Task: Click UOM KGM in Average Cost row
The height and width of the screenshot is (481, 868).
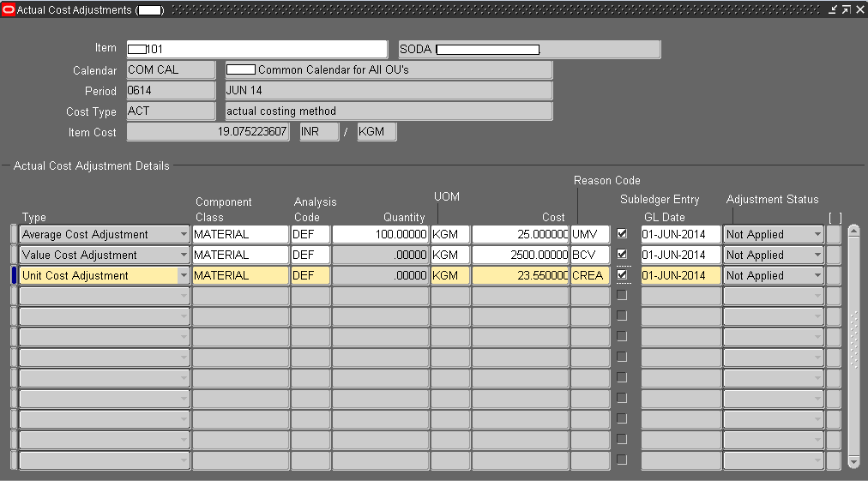Action: pos(450,235)
